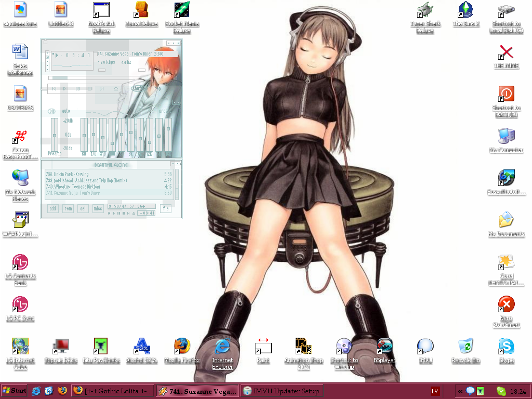Stop playback in Winamp main window

pyautogui.click(x=89, y=88)
